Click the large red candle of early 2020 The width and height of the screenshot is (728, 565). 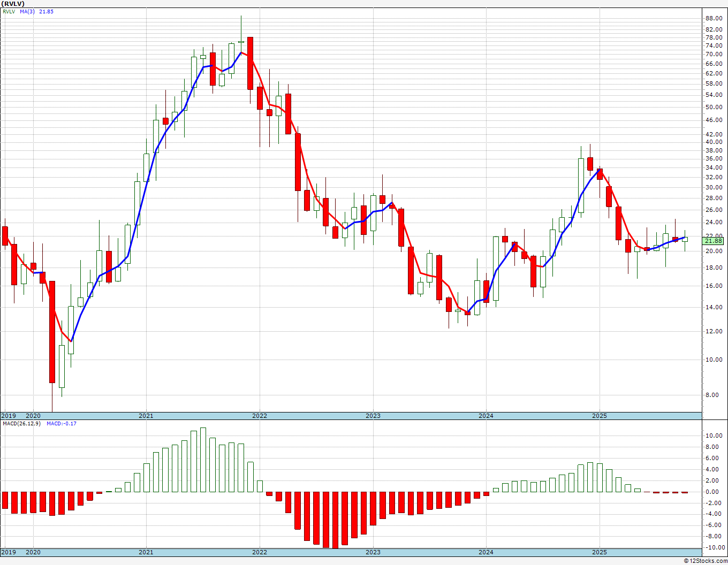click(x=52, y=332)
